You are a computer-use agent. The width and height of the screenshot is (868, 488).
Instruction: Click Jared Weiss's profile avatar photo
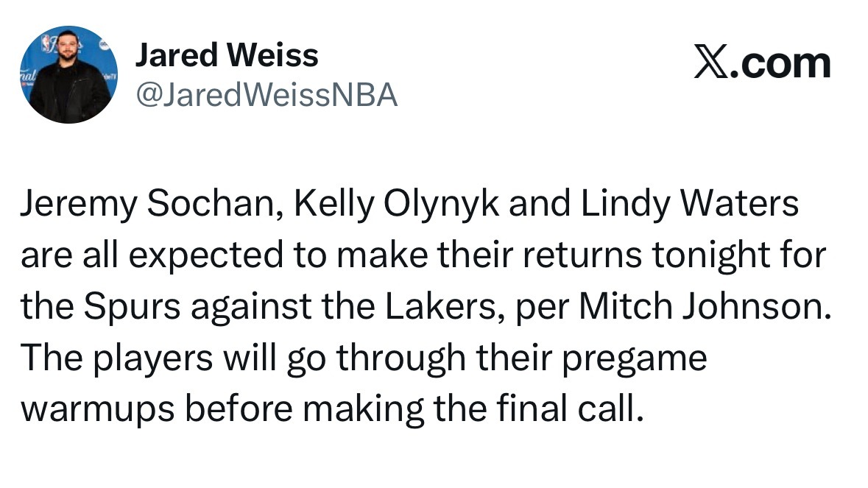[x=68, y=74]
